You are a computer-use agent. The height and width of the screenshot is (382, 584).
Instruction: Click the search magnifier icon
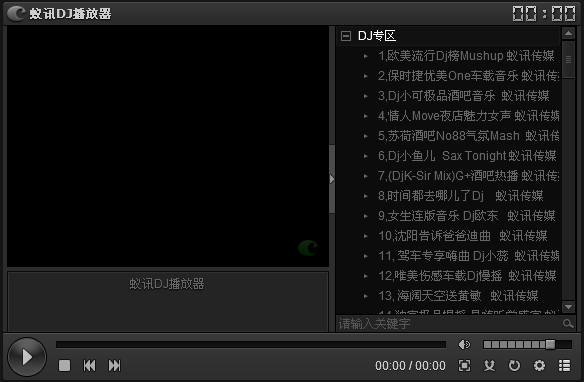[x=568, y=324]
